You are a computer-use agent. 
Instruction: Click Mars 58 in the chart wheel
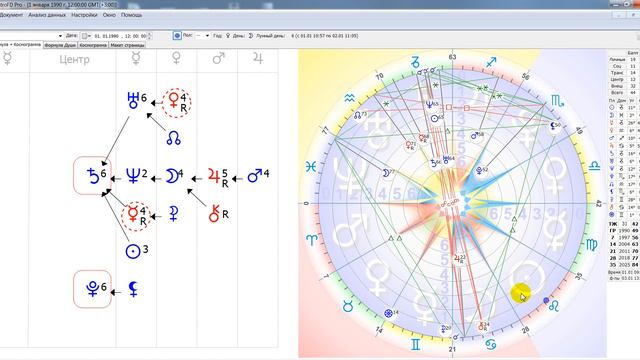point(477,135)
